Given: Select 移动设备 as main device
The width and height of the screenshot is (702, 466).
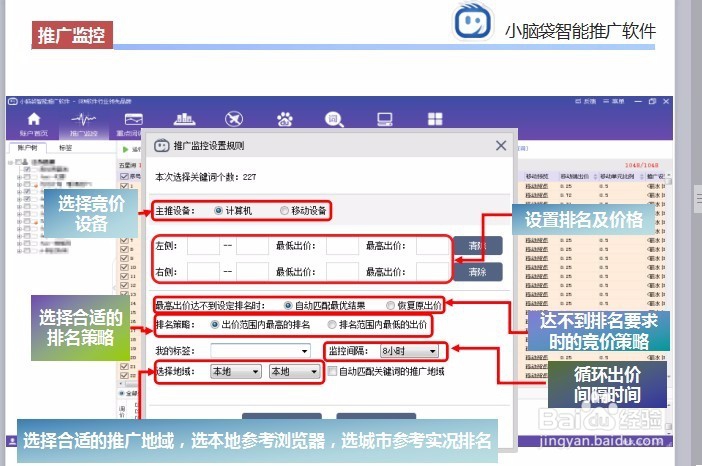Looking at the screenshot, I should [x=284, y=210].
